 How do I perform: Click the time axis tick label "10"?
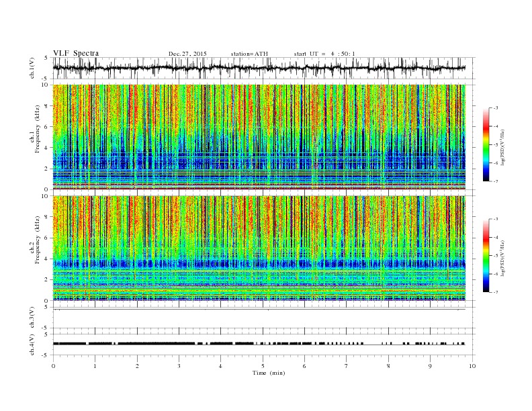(x=472, y=366)
